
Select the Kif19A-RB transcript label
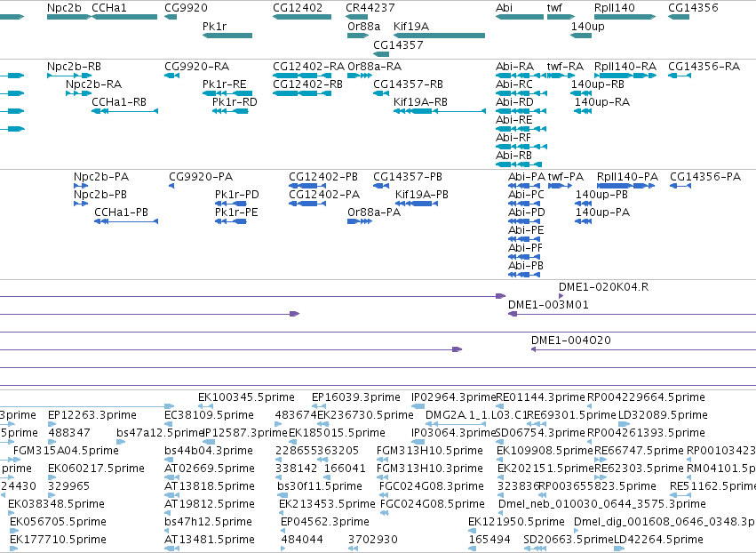click(420, 102)
